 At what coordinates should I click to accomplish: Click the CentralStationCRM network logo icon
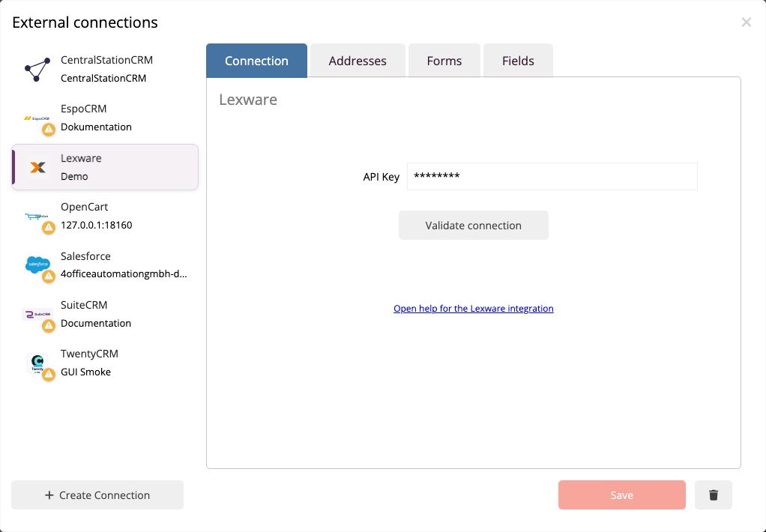[x=37, y=70]
